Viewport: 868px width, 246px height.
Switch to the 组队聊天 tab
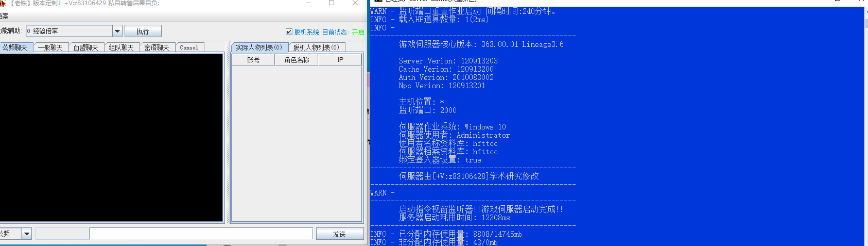[x=121, y=47]
